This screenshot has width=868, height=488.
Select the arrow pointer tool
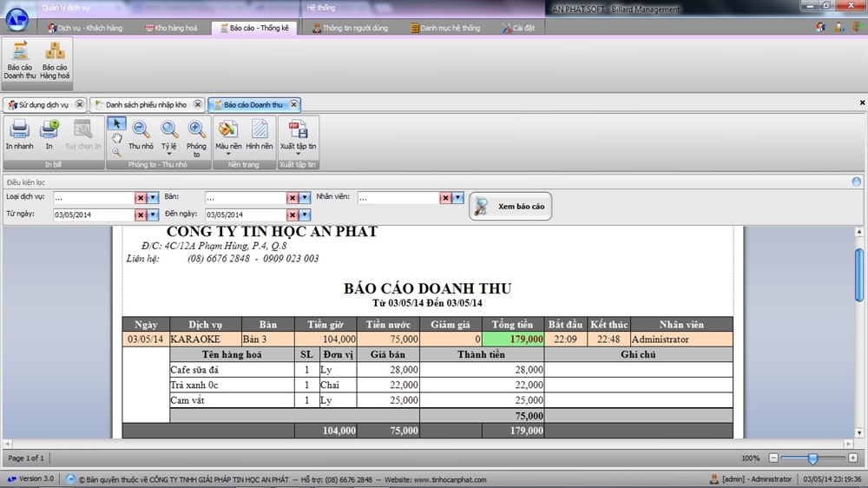117,123
